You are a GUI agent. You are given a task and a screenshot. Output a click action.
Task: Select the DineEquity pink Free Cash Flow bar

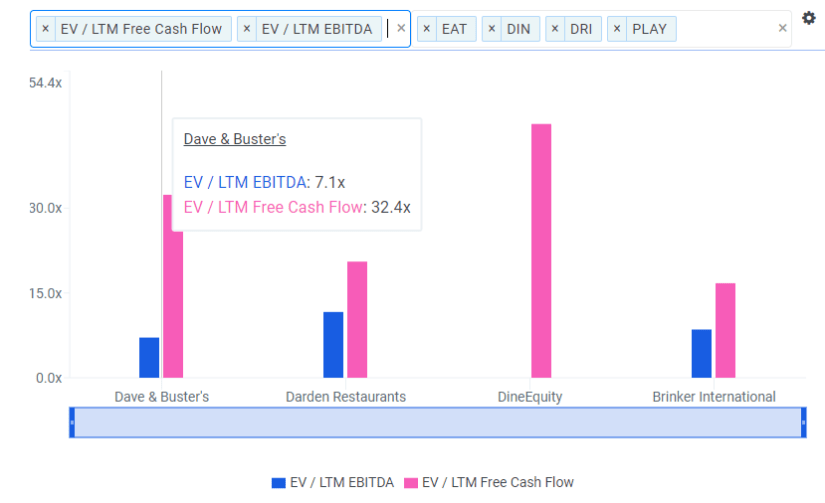click(541, 251)
